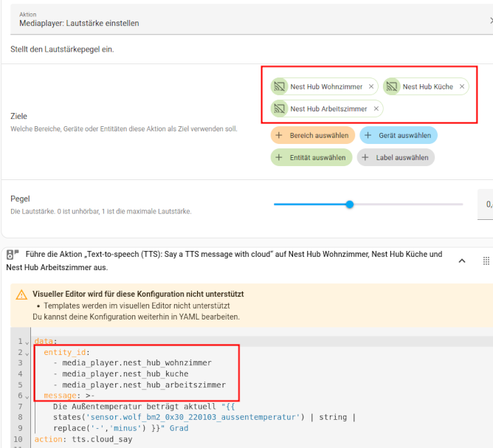Click the Pegel numeric value field

pyautogui.click(x=486, y=204)
